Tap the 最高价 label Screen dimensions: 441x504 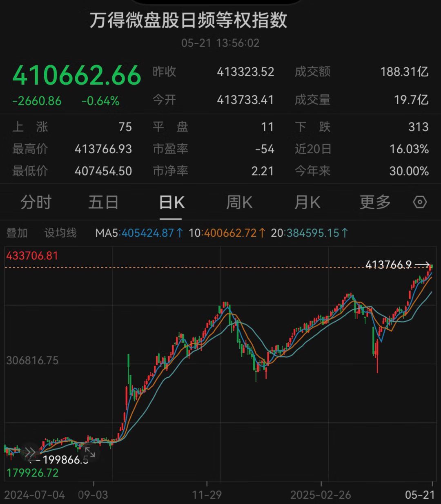(x=30, y=149)
